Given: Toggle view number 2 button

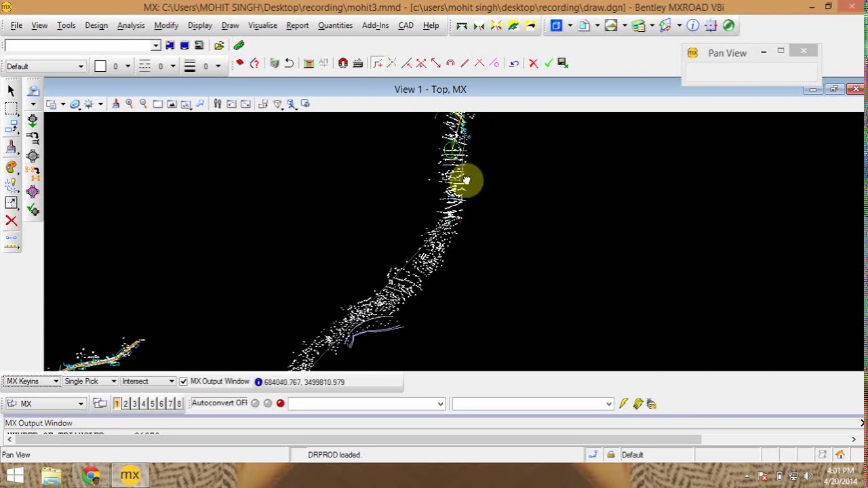Looking at the screenshot, I should 125,404.
